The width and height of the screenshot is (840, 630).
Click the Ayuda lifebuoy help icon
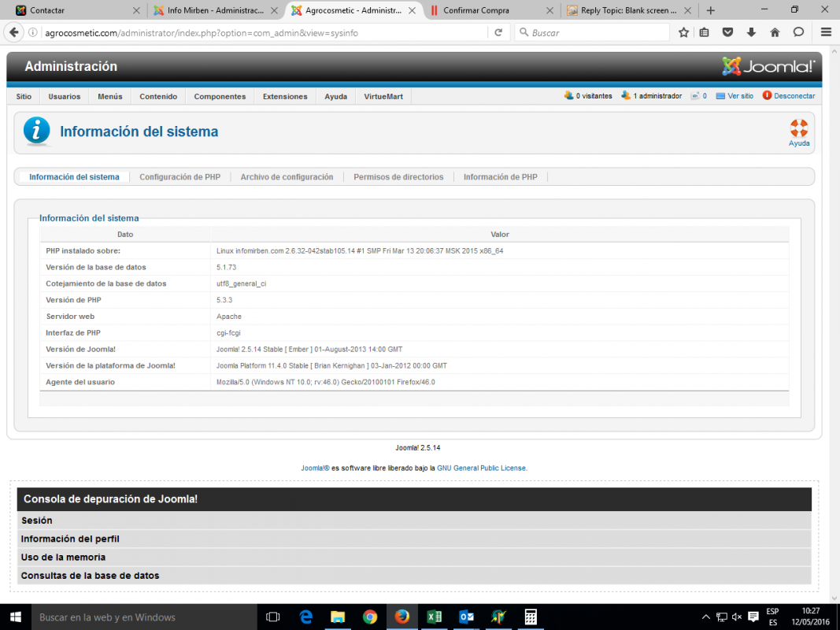pos(798,128)
